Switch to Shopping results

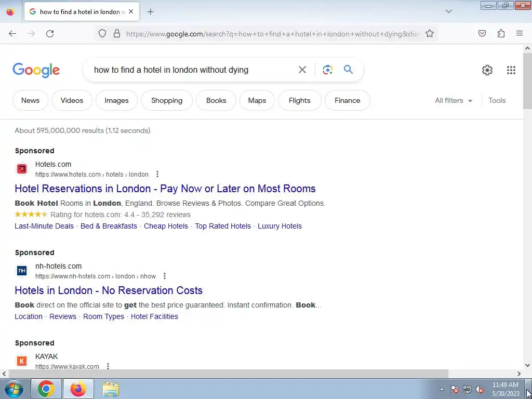click(167, 100)
